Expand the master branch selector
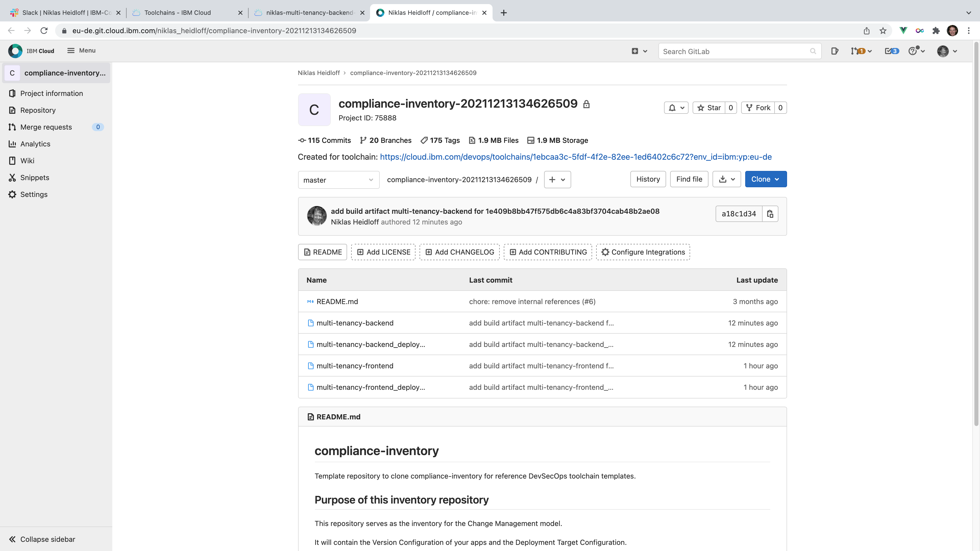The height and width of the screenshot is (551, 980). [338, 180]
